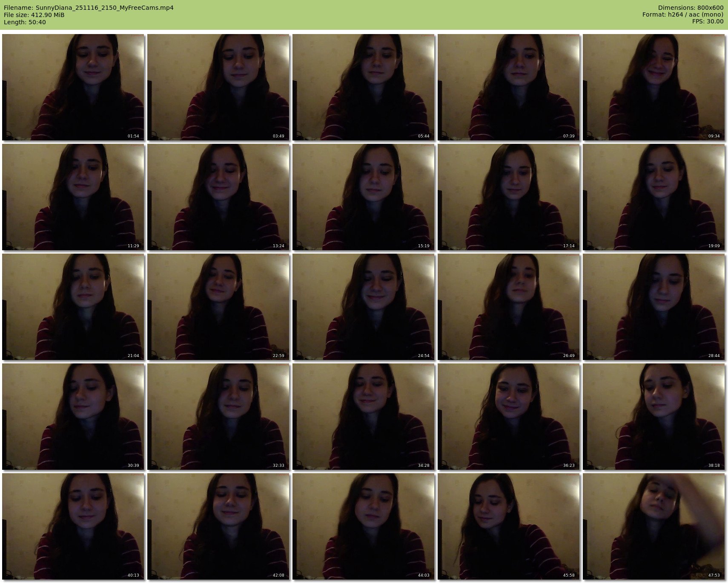Click the thumbnail timestamped 17:14

click(509, 197)
